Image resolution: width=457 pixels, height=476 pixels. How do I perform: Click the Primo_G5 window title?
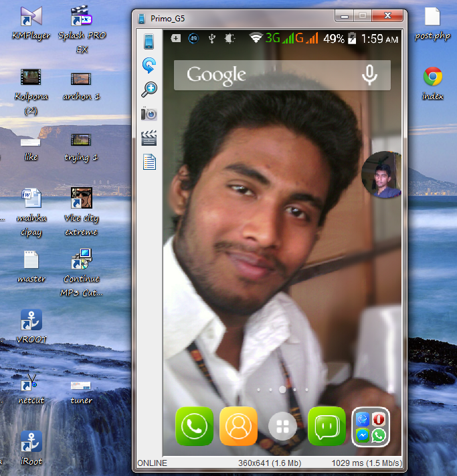tap(167, 19)
